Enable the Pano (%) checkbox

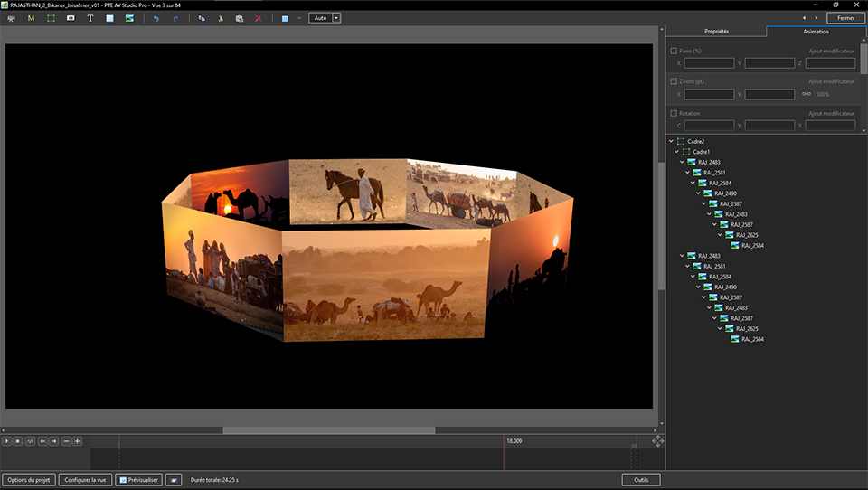[x=674, y=52]
